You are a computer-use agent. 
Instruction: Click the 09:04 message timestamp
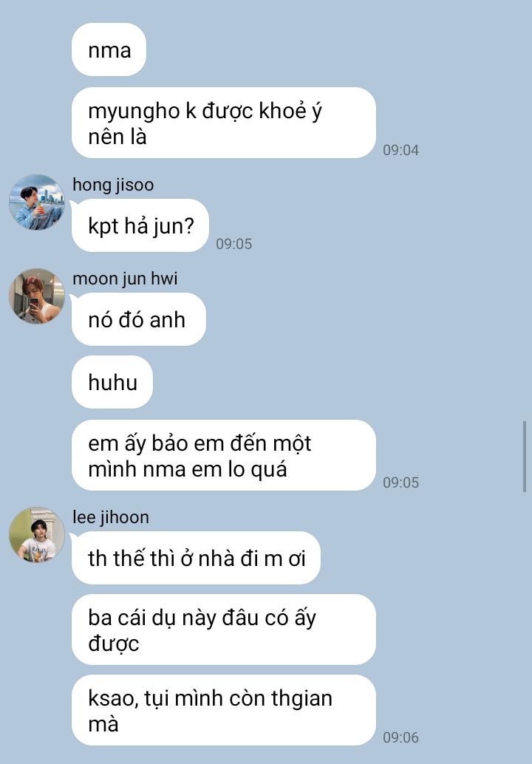click(x=400, y=150)
